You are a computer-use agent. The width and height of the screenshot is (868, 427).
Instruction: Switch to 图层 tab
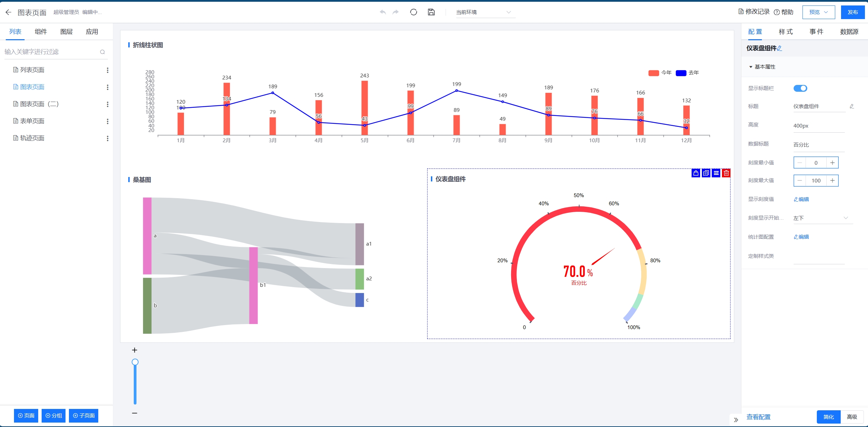[x=67, y=32]
